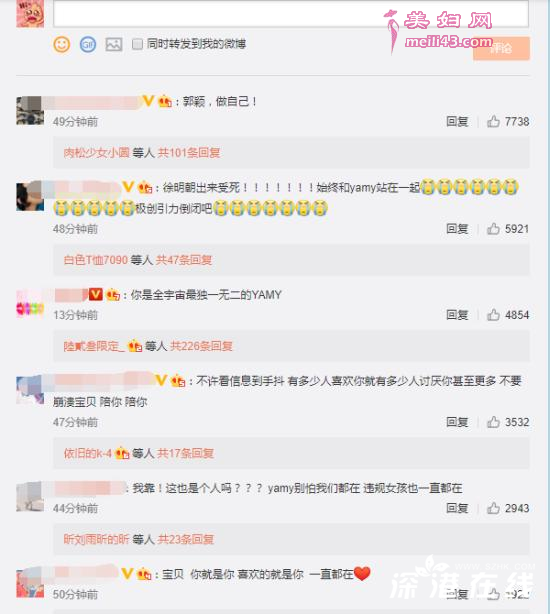Open the GIF picker icon

click(x=88, y=44)
